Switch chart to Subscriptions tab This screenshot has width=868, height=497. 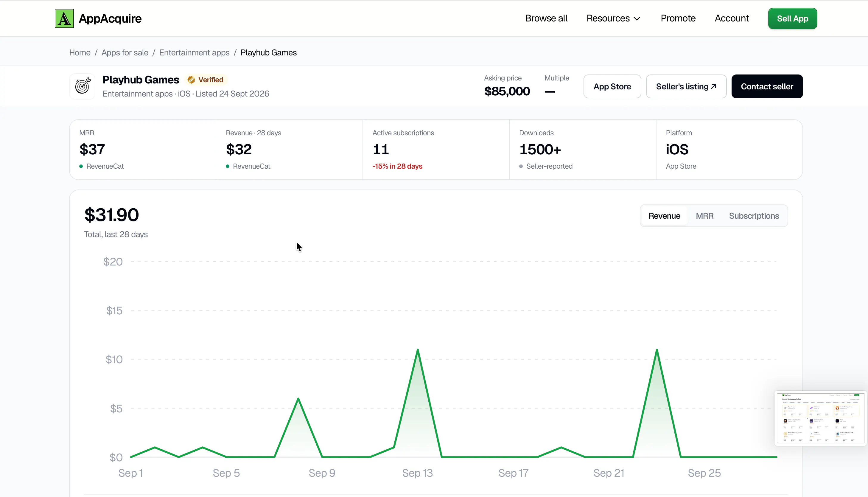point(754,216)
